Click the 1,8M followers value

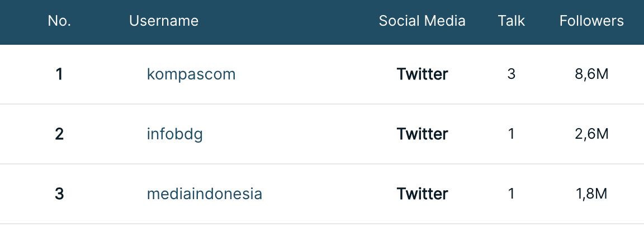point(591,194)
